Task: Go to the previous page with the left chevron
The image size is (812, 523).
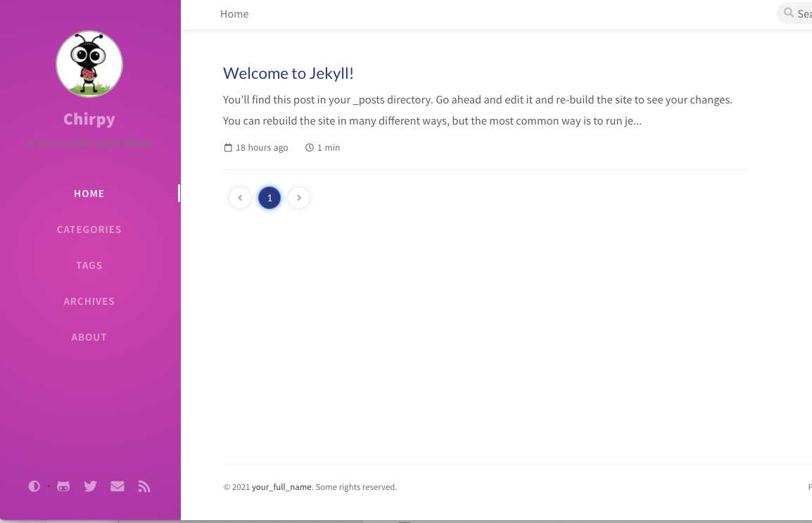Action: click(x=240, y=198)
